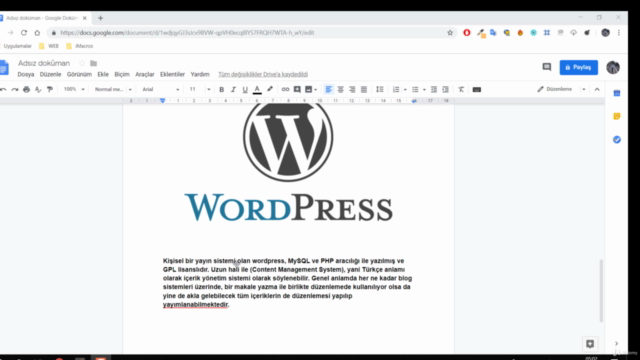Open the Ekle menu
The height and width of the screenshot is (360, 640).
(x=103, y=74)
